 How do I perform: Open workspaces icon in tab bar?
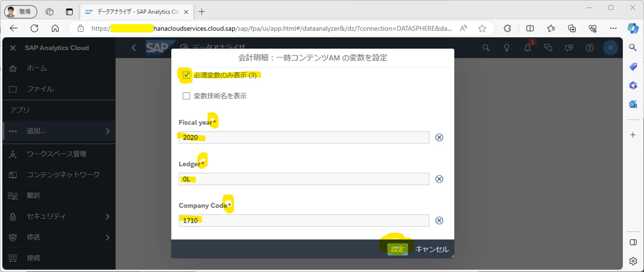coord(50,12)
